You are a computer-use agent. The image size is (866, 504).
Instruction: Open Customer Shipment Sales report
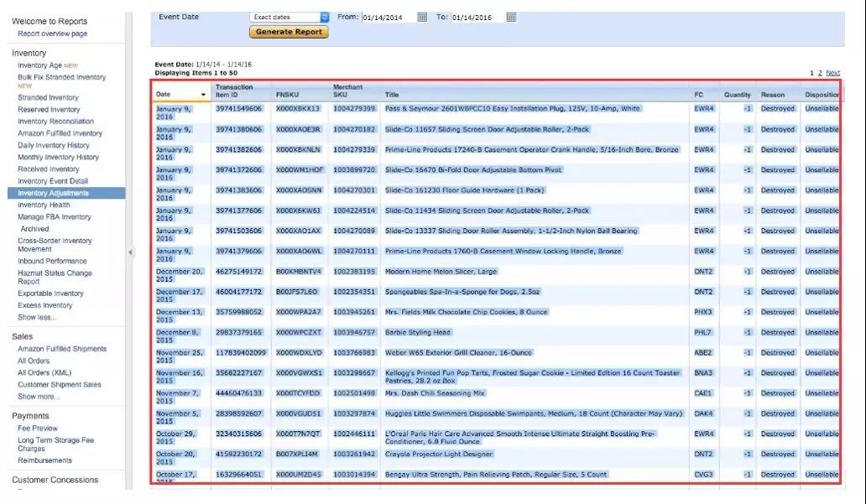59,385
